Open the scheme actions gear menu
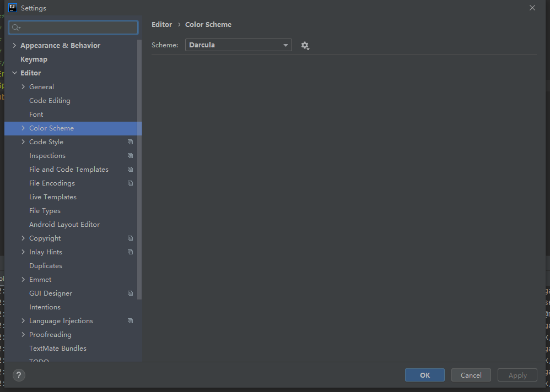The height and width of the screenshot is (392, 550). [305, 45]
